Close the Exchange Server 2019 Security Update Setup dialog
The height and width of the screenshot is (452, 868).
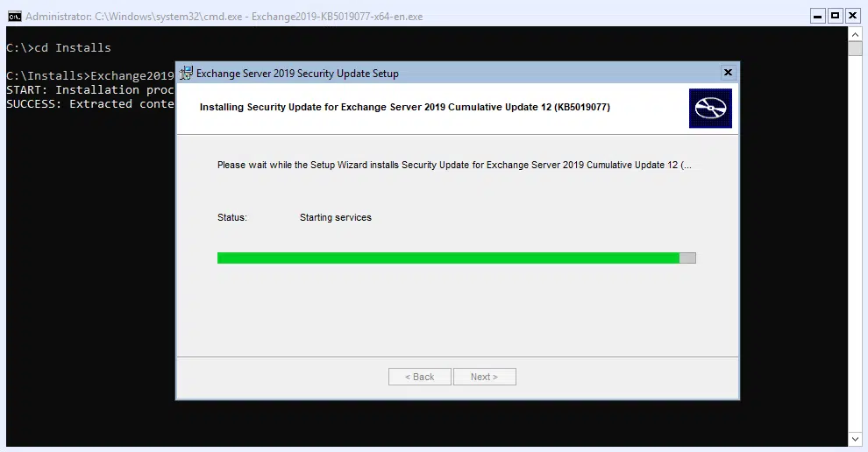728,73
